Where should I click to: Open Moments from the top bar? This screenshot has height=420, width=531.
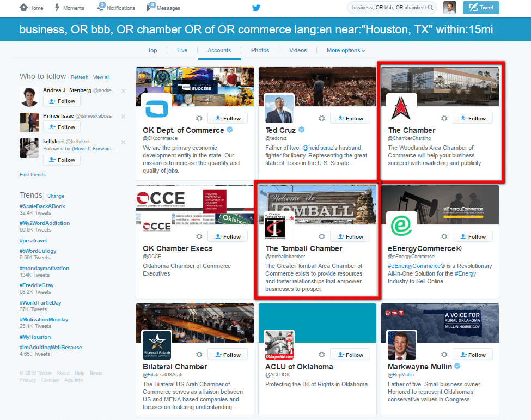point(69,8)
